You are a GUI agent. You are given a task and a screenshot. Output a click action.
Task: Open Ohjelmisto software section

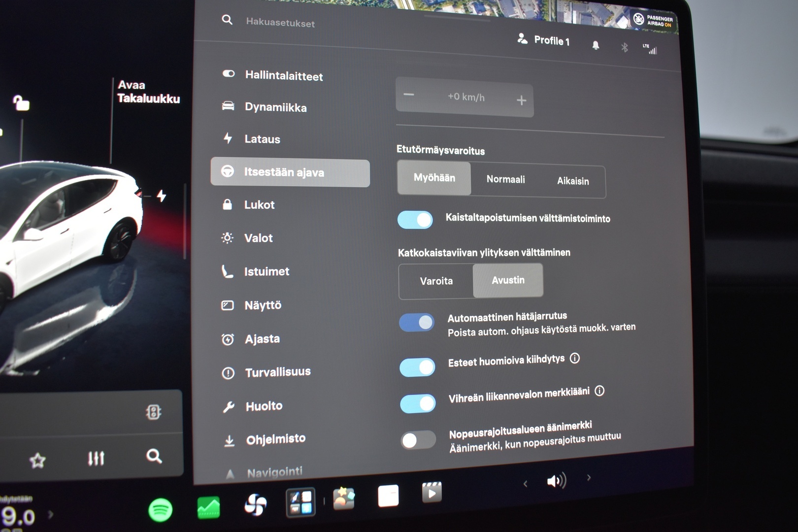click(x=265, y=439)
